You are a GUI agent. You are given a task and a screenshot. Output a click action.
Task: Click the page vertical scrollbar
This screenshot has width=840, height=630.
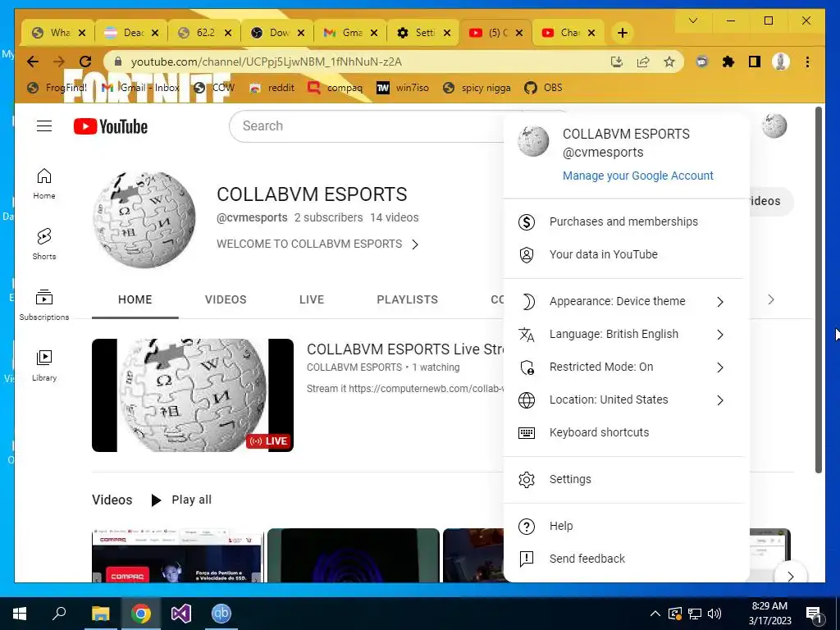point(819,290)
